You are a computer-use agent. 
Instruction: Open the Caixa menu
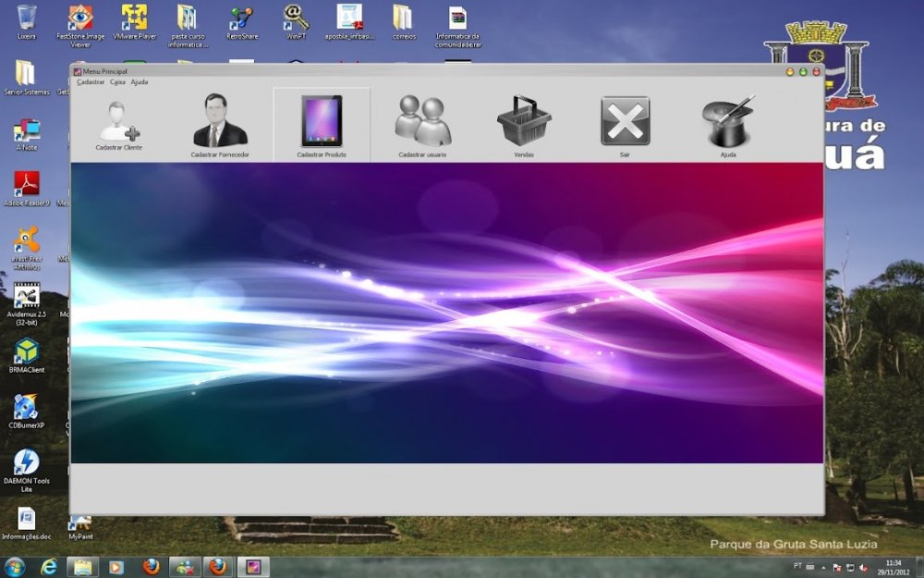[117, 82]
